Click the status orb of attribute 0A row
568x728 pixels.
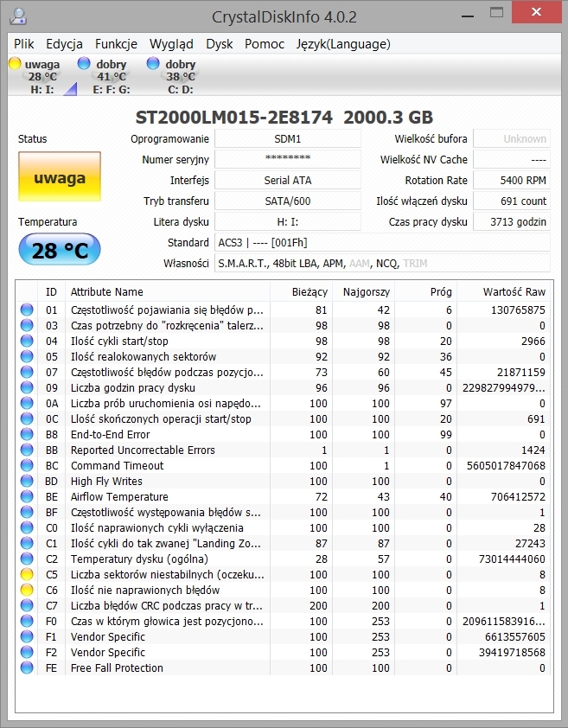[27, 403]
